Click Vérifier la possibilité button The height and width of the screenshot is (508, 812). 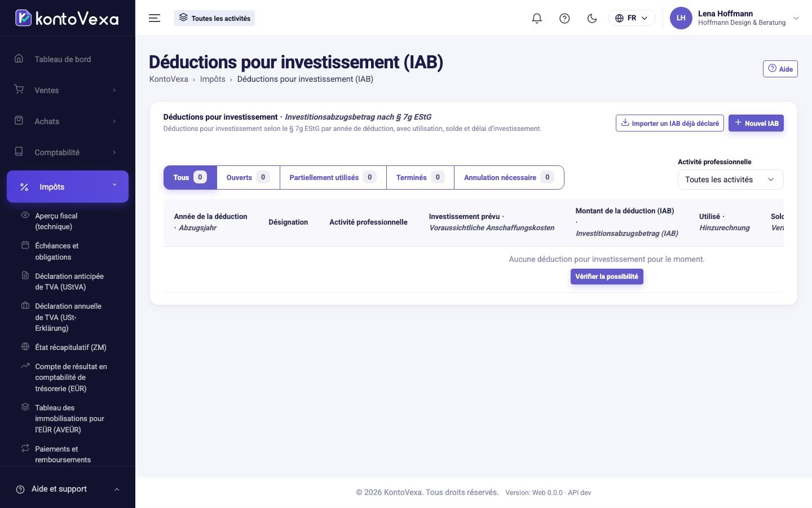click(x=607, y=277)
